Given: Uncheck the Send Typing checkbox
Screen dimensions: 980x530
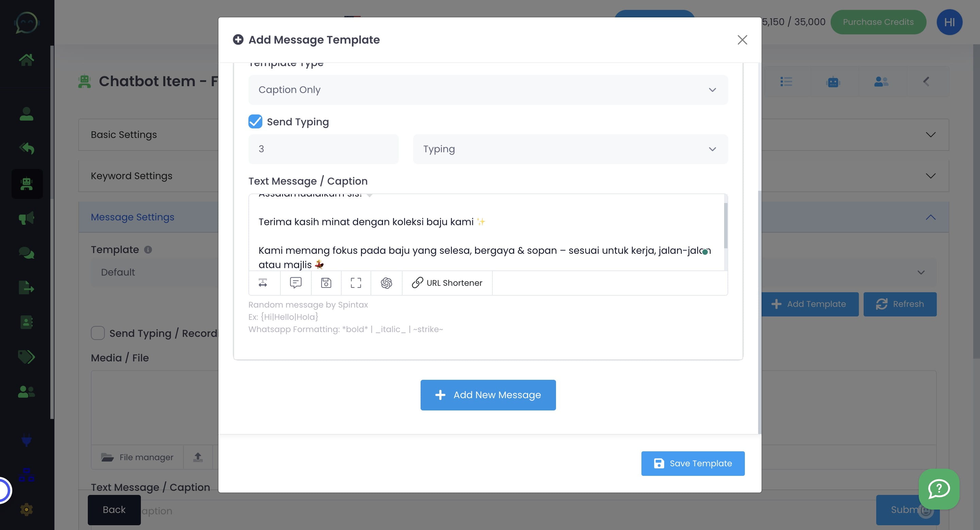Looking at the screenshot, I should [255, 122].
